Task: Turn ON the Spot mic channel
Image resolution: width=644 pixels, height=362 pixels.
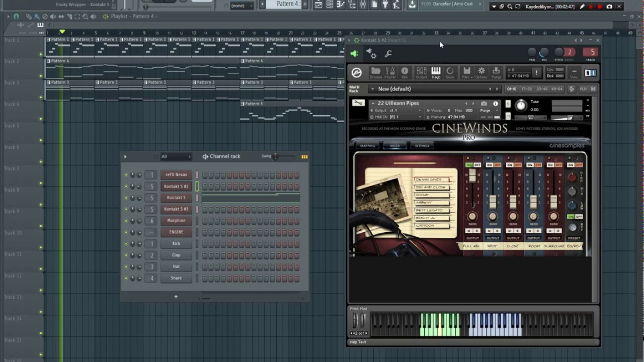Action: coord(489,165)
